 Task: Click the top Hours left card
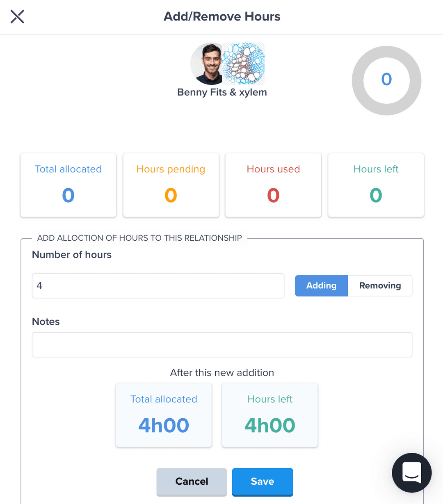376,185
